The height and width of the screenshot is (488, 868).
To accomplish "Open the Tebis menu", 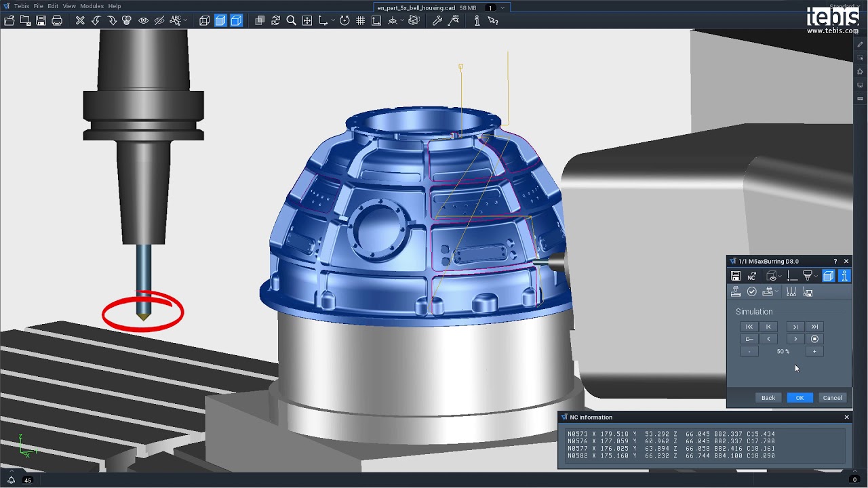I will 21,6.
